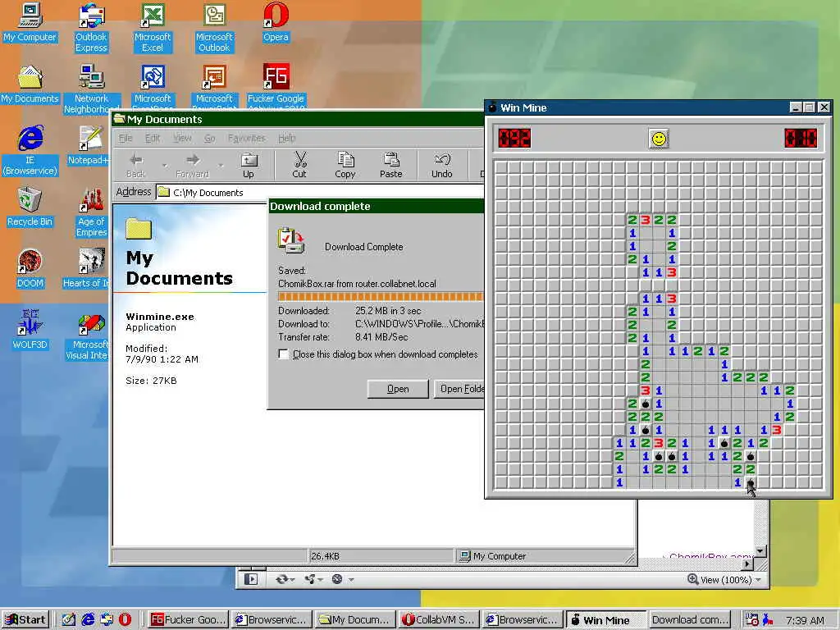This screenshot has height=630, width=840.
Task: Click the Start button
Action: [x=25, y=619]
